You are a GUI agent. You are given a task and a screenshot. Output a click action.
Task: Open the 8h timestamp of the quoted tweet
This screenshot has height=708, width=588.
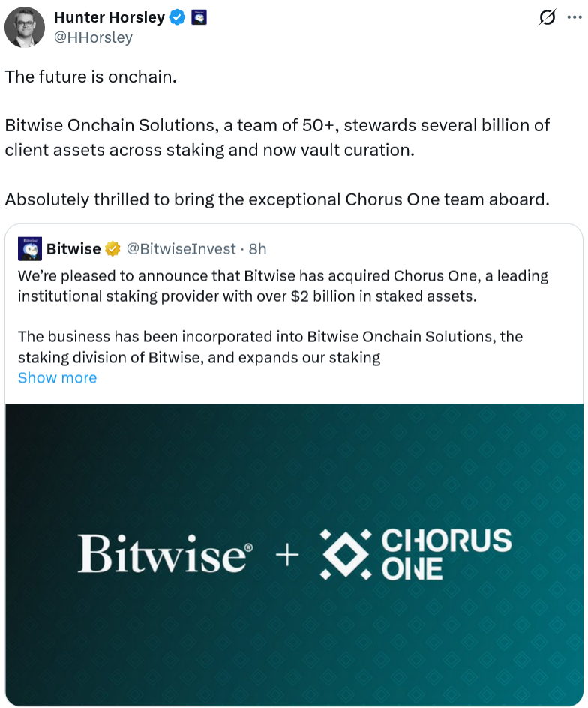pos(256,248)
